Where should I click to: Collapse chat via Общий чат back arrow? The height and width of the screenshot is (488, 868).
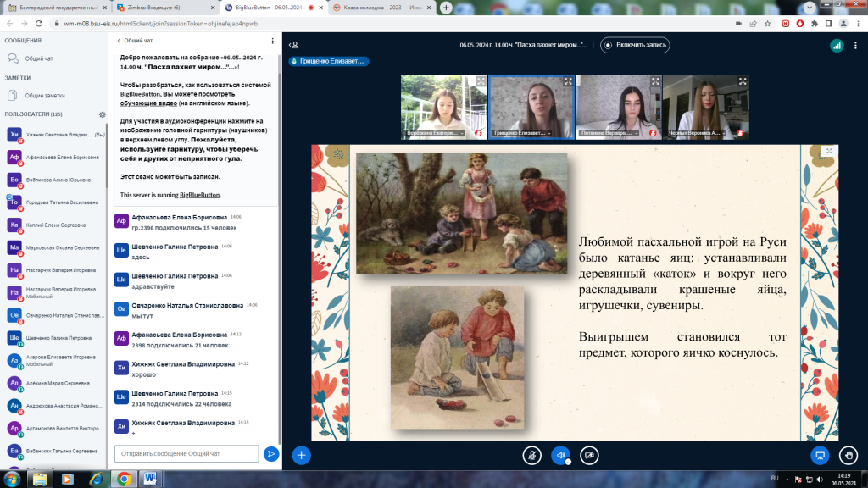(x=135, y=41)
